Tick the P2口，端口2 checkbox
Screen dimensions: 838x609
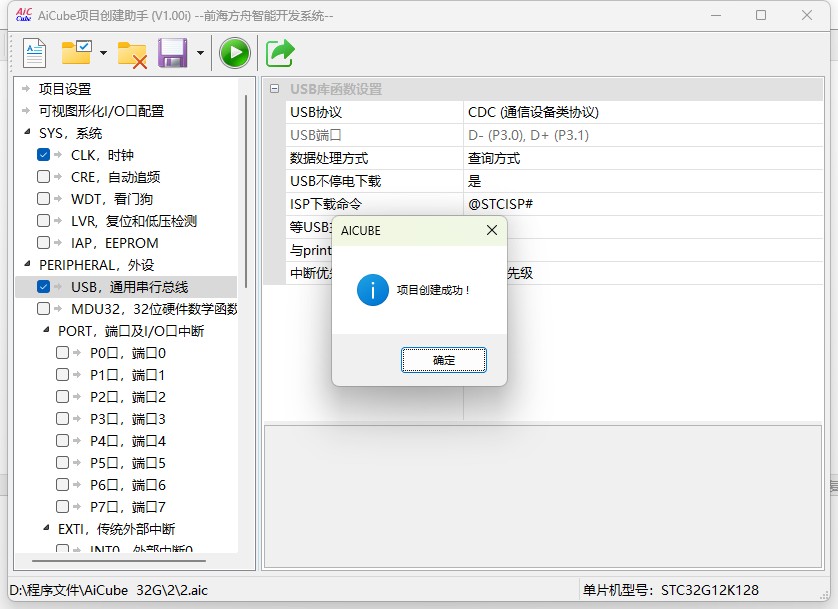click(x=63, y=397)
